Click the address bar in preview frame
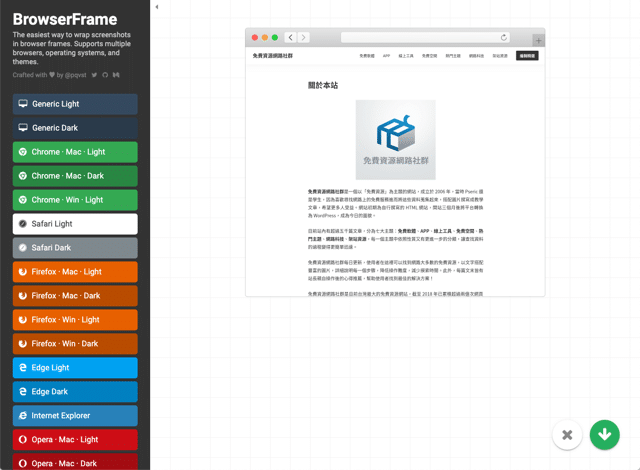Image resolution: width=640 pixels, height=470 pixels. pyautogui.click(x=425, y=38)
